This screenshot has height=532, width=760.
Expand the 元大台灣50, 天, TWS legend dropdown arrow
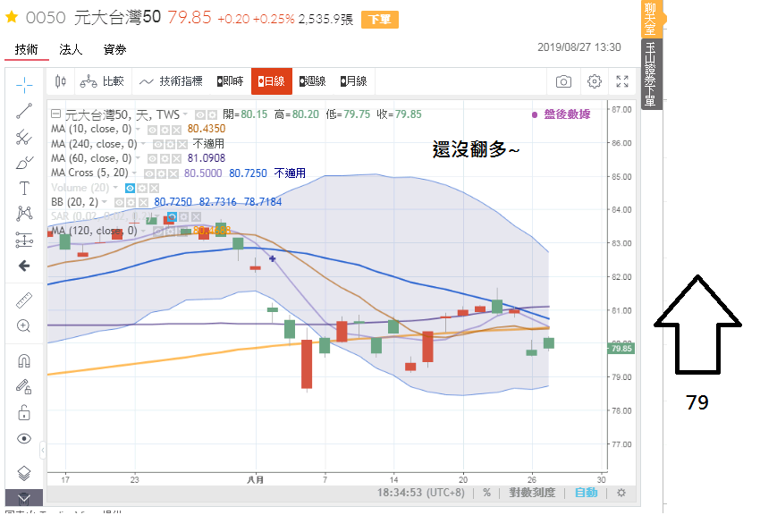point(185,114)
